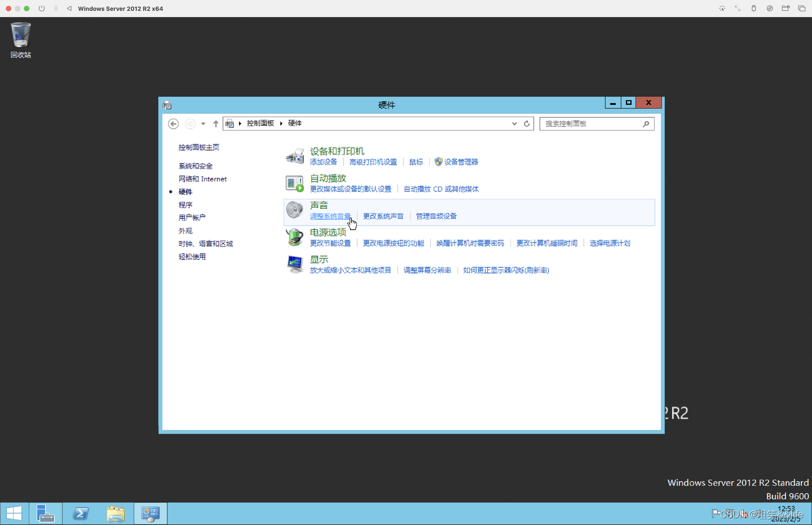Click 自动播放 CD 或其他媒体

pyautogui.click(x=441, y=189)
